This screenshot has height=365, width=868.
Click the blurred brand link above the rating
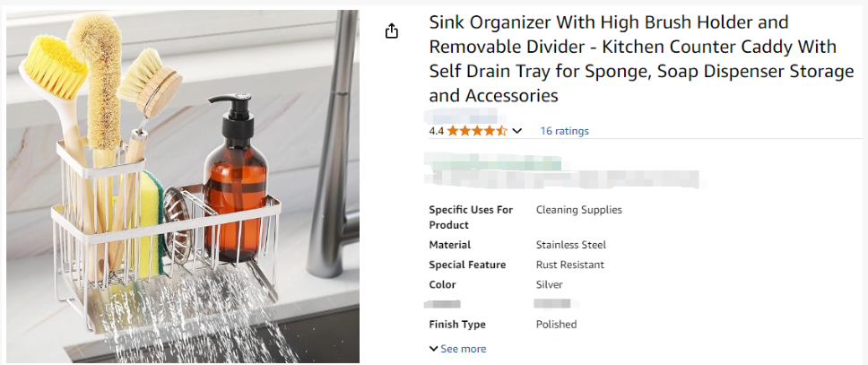tap(463, 116)
